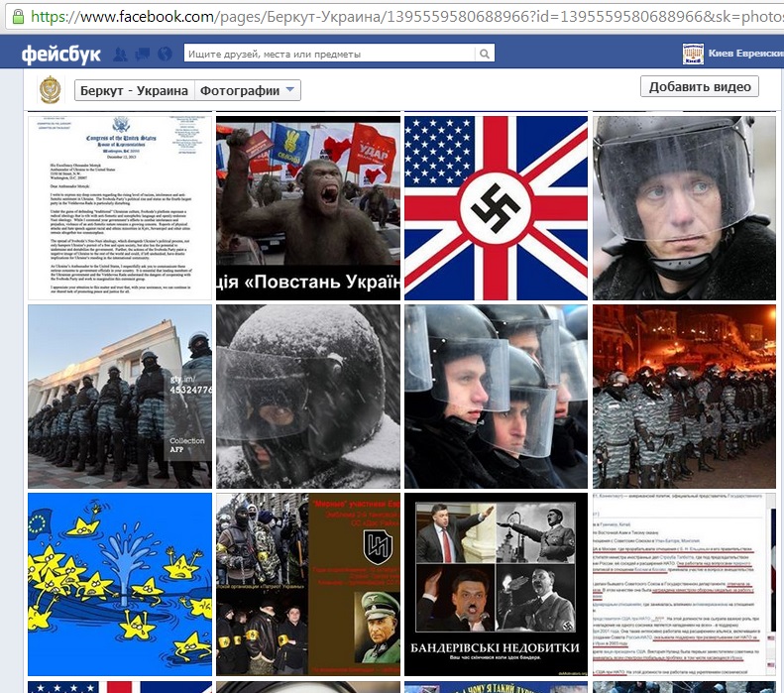
Task: Open the blue EU stars cartoon thumbnail
Action: [120, 584]
